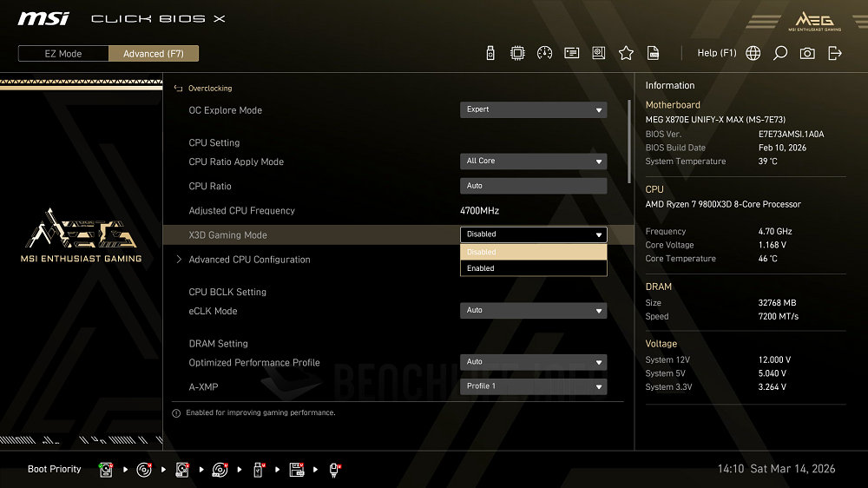Click the System 12V 12.000 V reading
The height and width of the screenshot is (488, 868).
point(774,360)
